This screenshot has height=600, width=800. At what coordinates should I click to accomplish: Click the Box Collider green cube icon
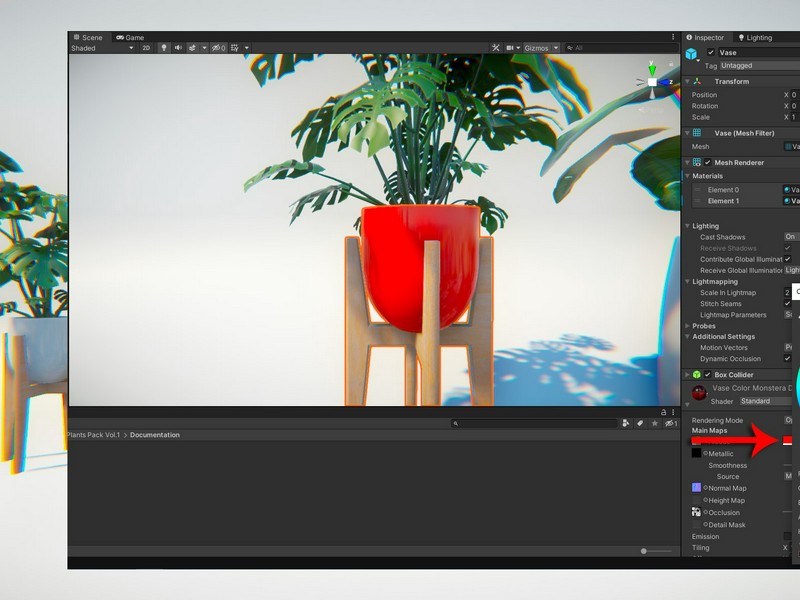[697, 374]
